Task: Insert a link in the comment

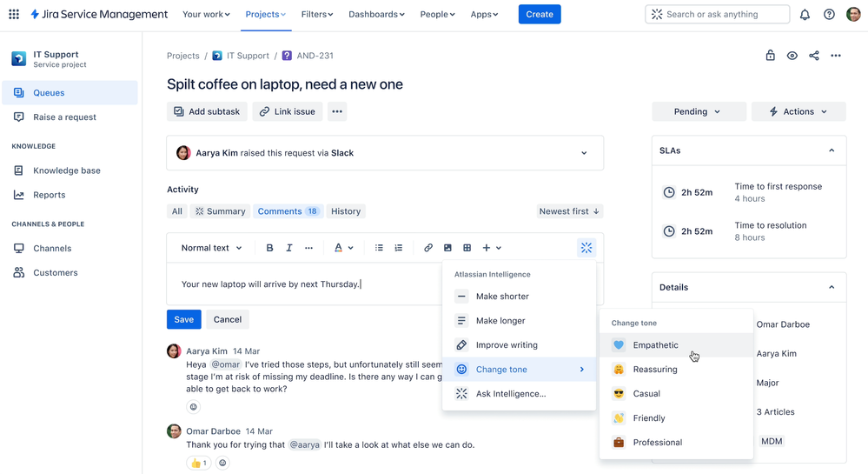Action: coord(427,248)
